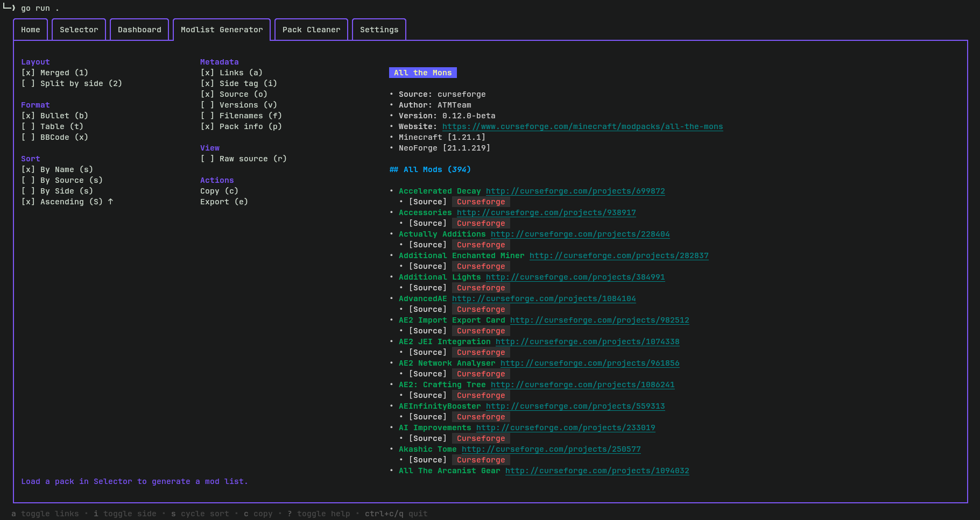Viewport: 980px width, 520px height.
Task: Open the Accelerated Decay project link
Action: coord(575,191)
